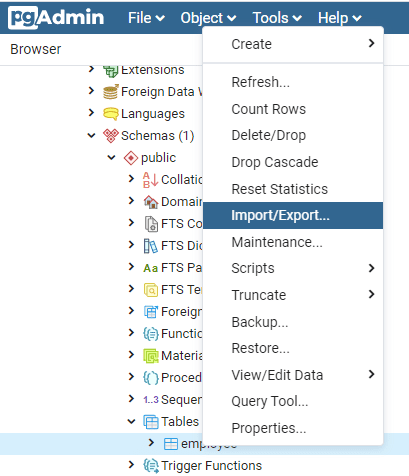This screenshot has height=476, width=409.
Task: Choose Restore... from the menu
Action: [x=293, y=348]
